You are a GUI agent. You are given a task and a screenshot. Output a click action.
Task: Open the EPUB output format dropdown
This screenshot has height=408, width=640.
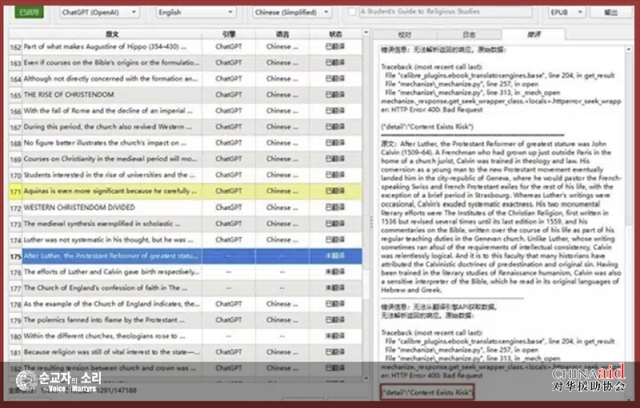click(567, 12)
